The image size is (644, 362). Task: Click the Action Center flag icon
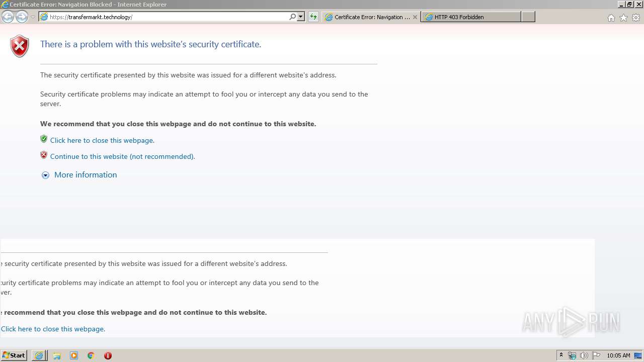596,355
